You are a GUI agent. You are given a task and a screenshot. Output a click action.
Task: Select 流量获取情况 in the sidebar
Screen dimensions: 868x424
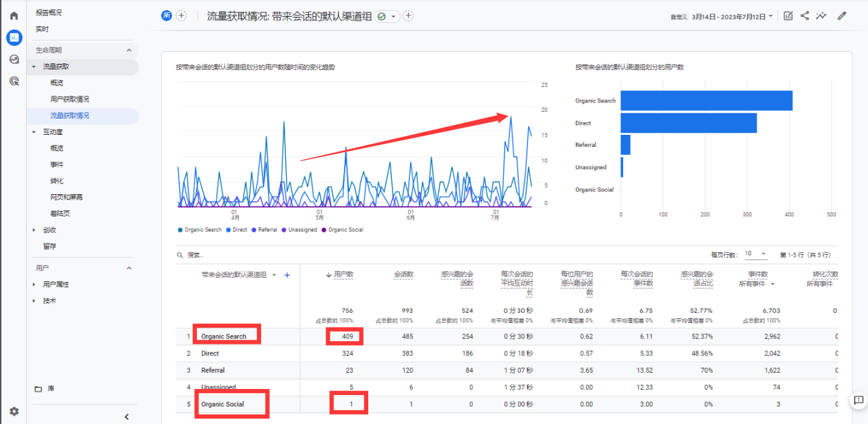coord(69,116)
